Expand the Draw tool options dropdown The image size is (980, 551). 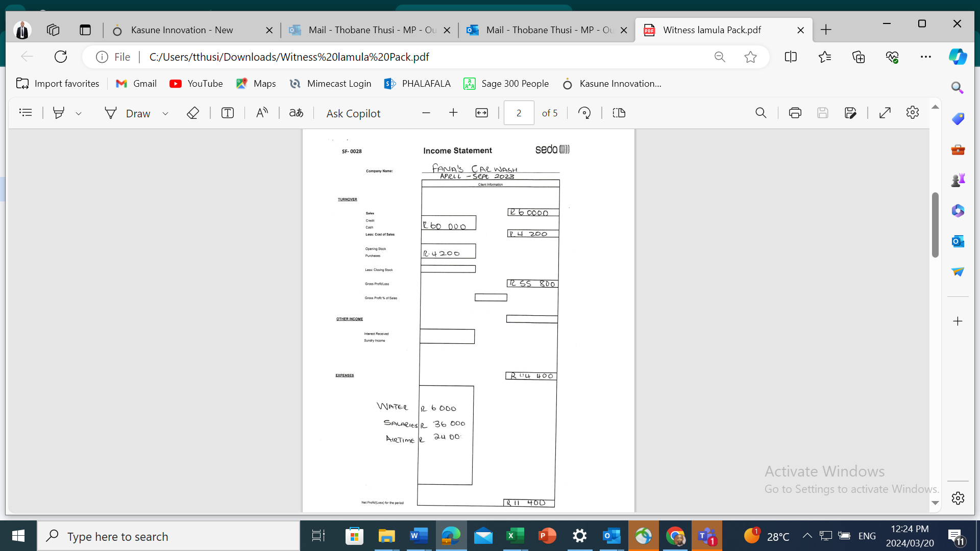(165, 113)
